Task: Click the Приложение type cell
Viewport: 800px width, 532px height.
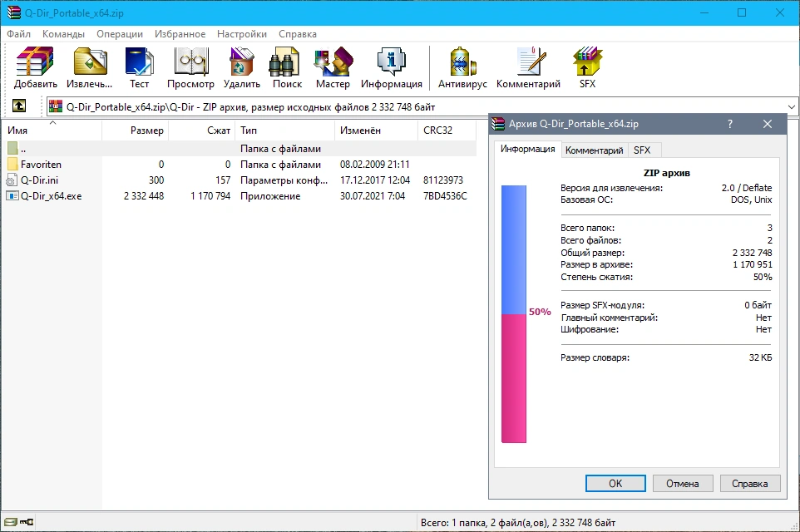Action: tap(270, 196)
